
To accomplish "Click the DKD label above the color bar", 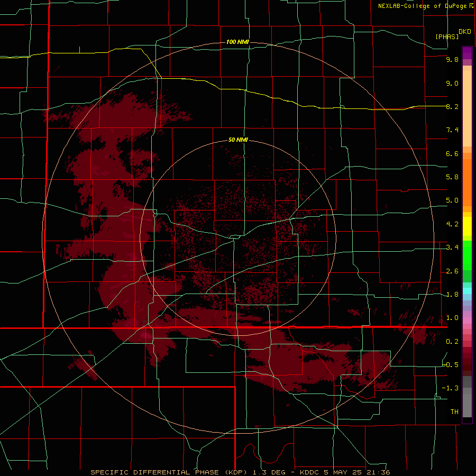I will (465, 32).
